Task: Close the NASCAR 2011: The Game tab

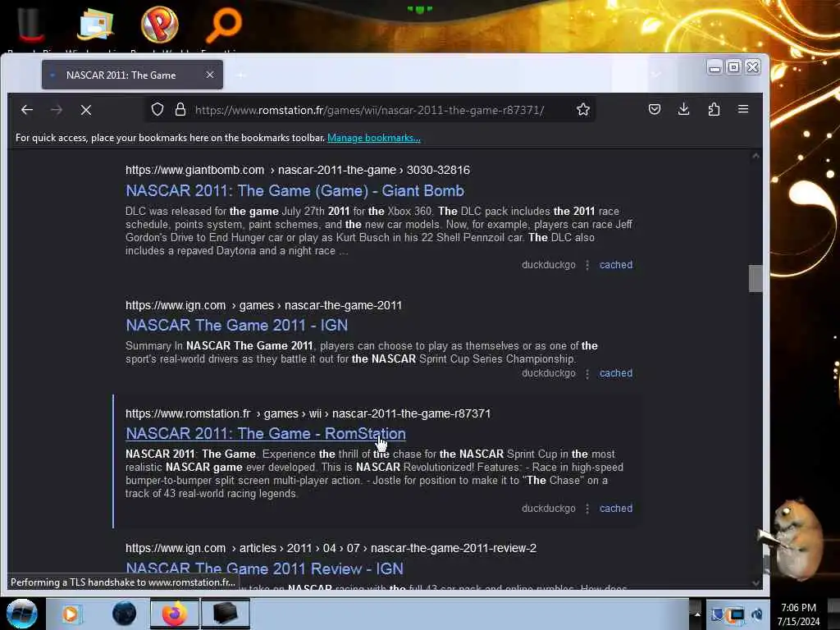Action: coord(210,75)
